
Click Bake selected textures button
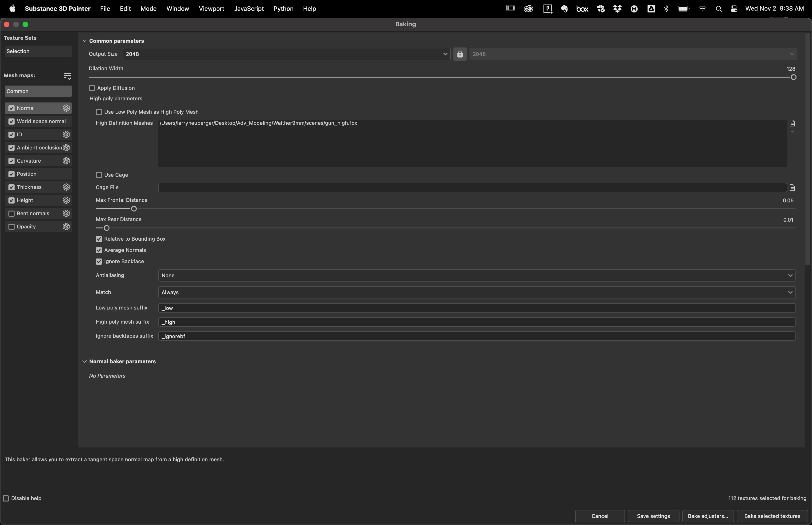click(772, 516)
